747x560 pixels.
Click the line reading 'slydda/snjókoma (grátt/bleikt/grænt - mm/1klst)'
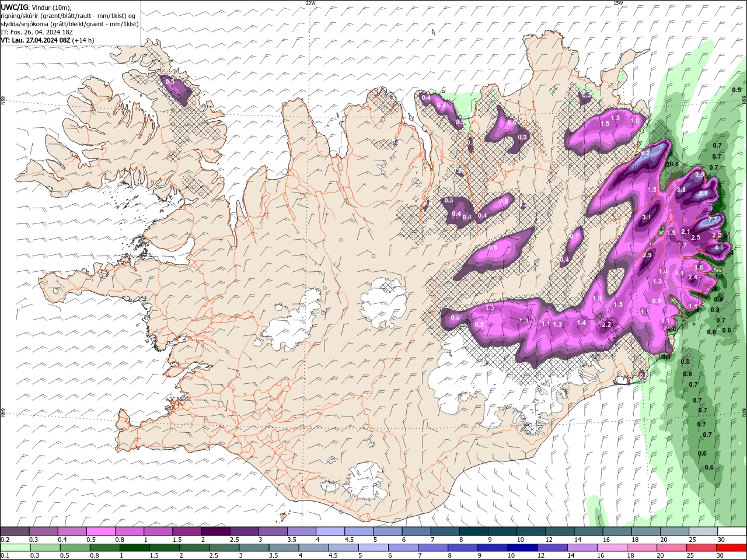point(69,23)
